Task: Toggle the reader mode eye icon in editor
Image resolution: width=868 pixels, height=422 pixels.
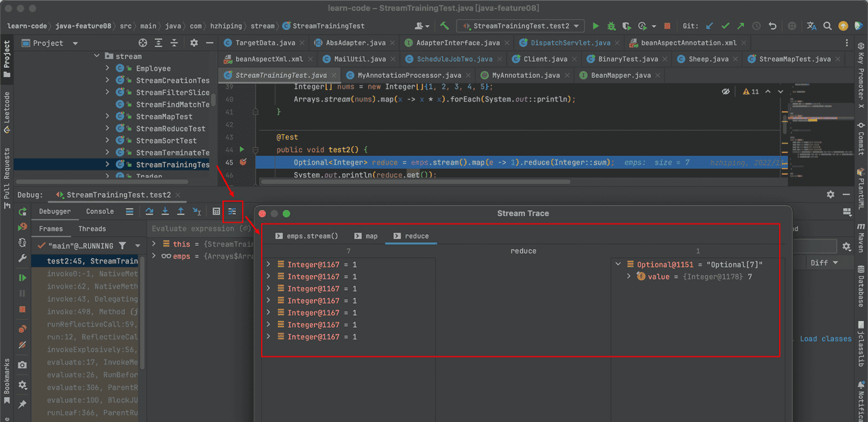Action: coord(726,91)
